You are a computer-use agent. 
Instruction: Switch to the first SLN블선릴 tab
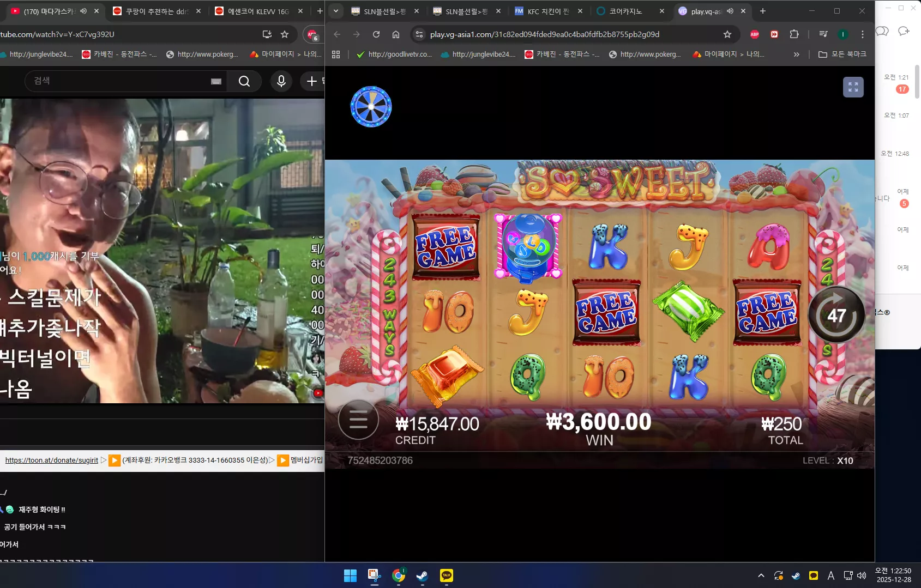(x=385, y=11)
